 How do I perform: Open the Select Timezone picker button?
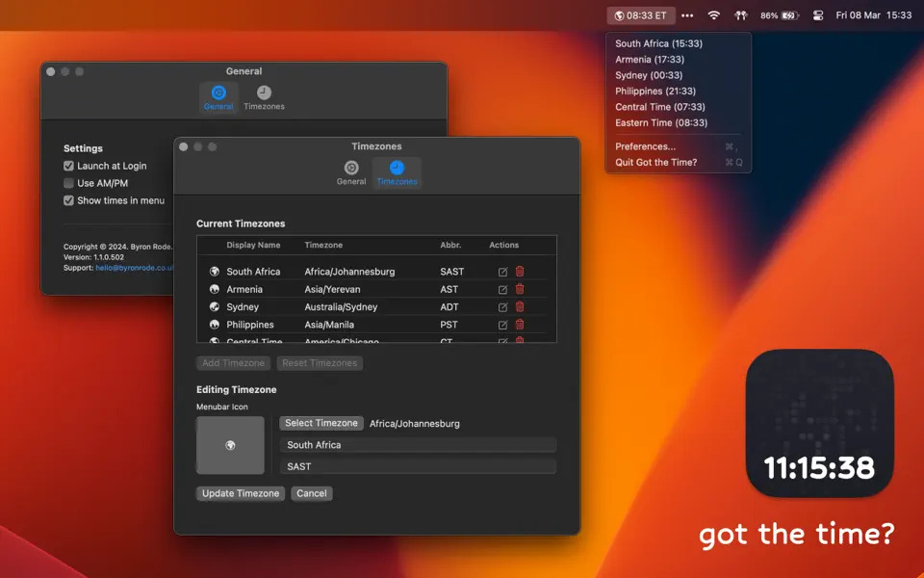321,424
